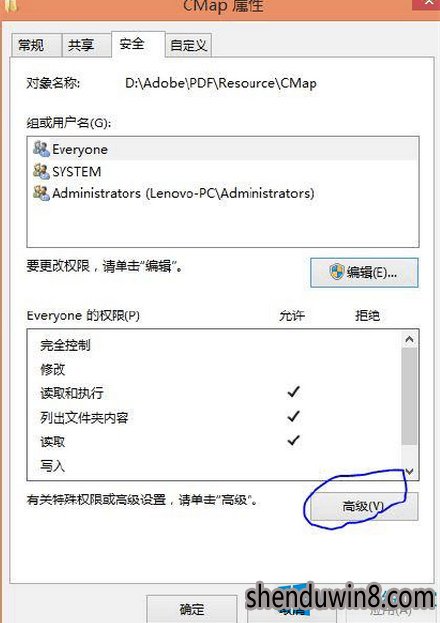
Task: Click the 读取和执行 allow checkmark
Action: (293, 392)
